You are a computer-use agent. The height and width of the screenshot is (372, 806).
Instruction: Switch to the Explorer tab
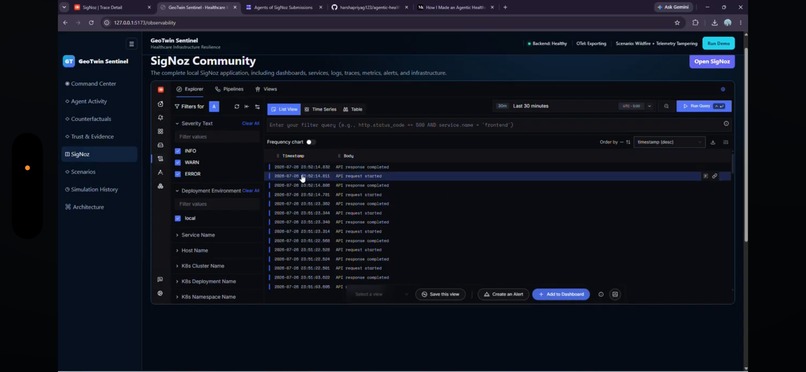click(190, 89)
